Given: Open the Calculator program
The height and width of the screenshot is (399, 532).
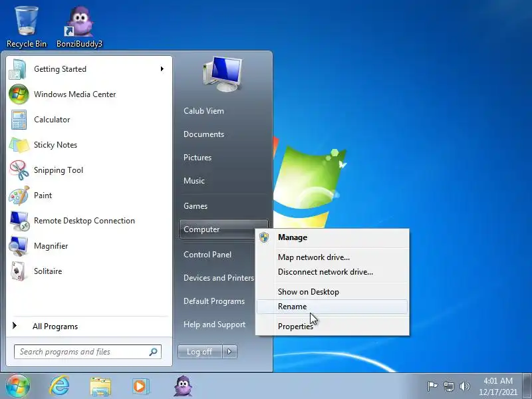Looking at the screenshot, I should click(x=89, y=120).
